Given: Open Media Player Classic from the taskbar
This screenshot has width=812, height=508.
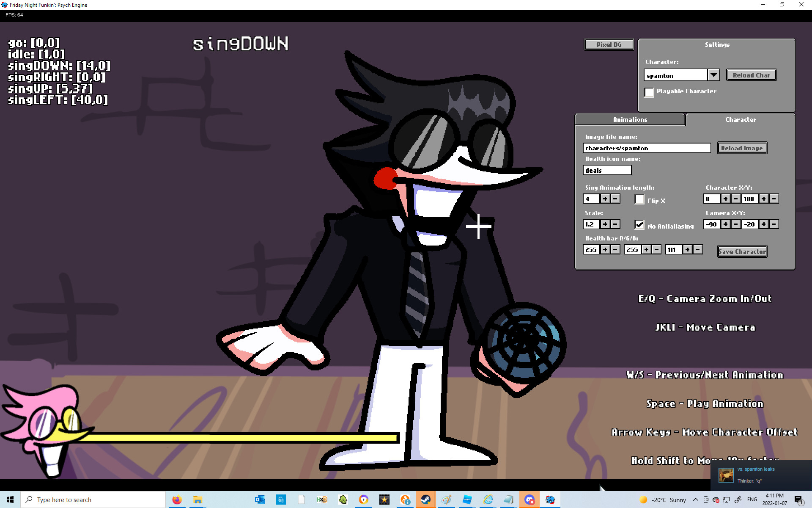Looking at the screenshot, I should click(x=385, y=500).
